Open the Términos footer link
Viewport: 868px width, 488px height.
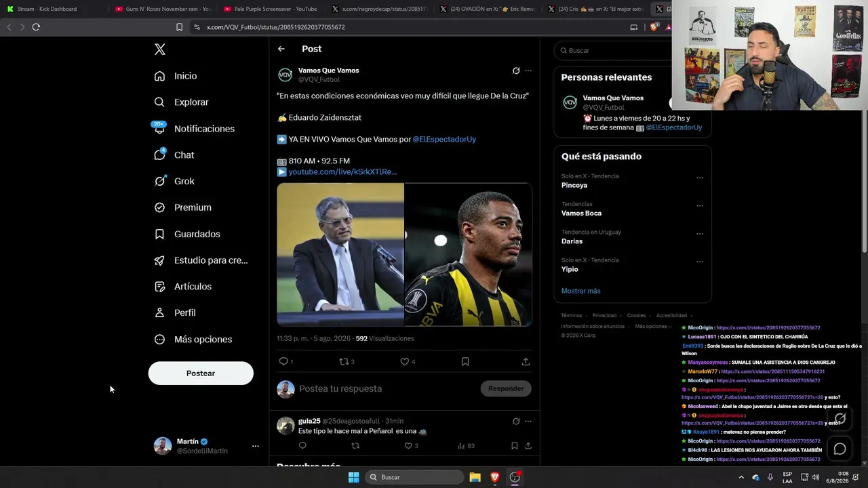pos(572,316)
